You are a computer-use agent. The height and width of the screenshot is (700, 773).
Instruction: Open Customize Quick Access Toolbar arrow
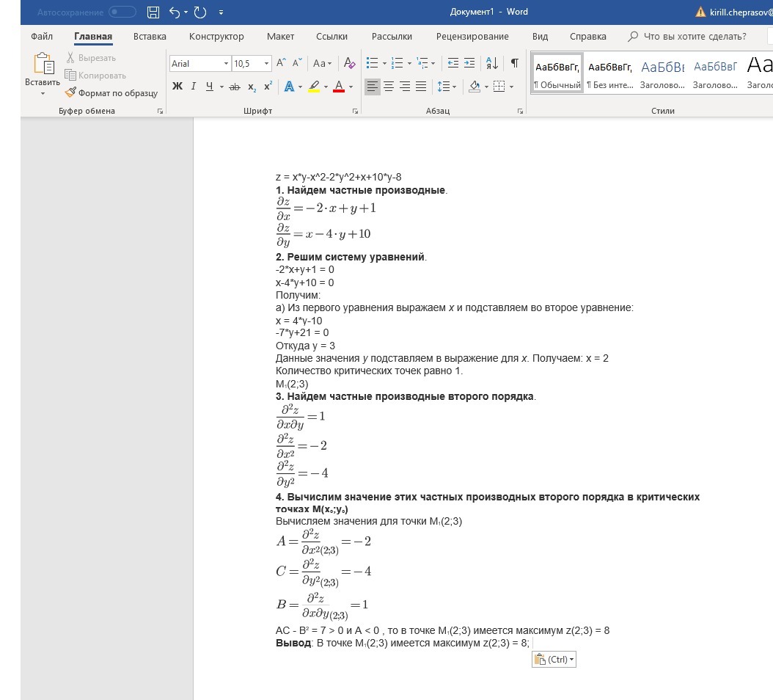click(x=221, y=12)
